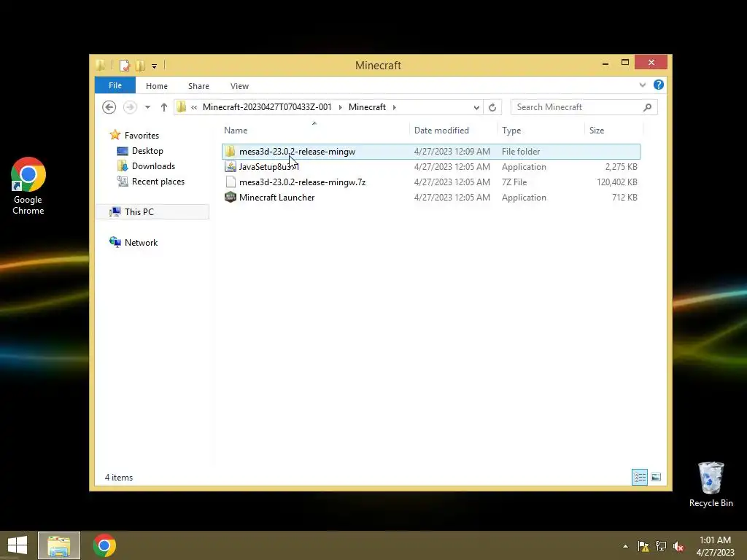Open the Home ribbon tab
The width and height of the screenshot is (747, 560).
[157, 86]
